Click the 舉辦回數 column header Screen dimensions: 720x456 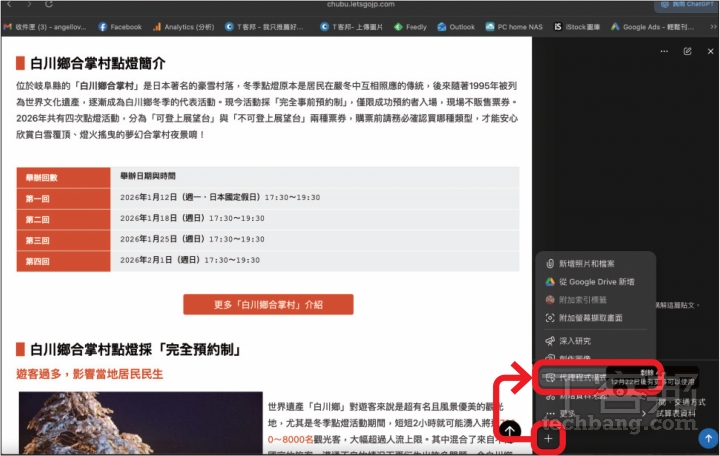coord(63,178)
